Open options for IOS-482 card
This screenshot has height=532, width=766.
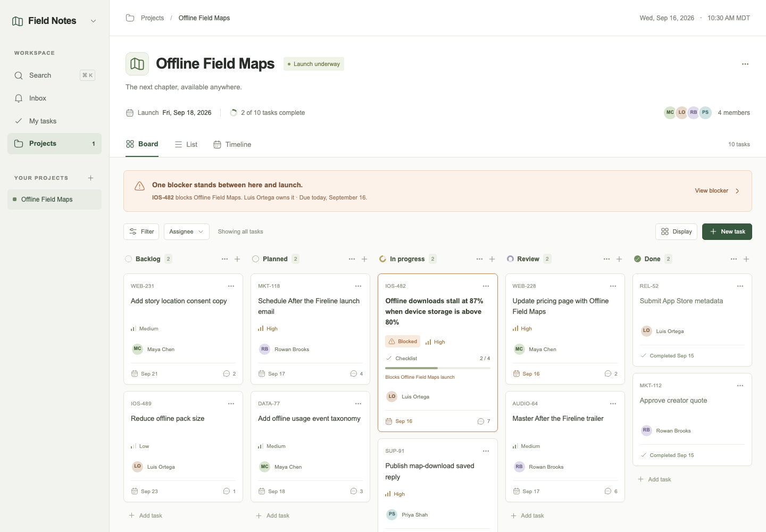pyautogui.click(x=486, y=286)
